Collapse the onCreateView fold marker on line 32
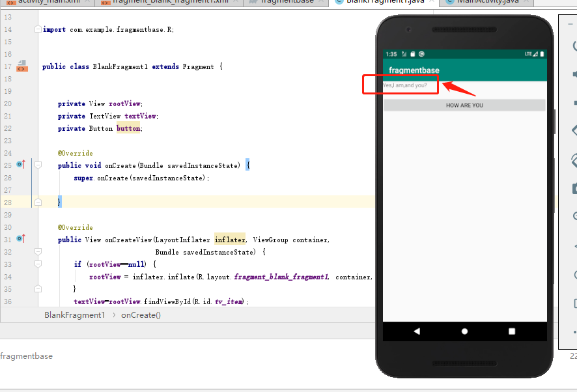This screenshot has height=392, width=577. [x=38, y=251]
